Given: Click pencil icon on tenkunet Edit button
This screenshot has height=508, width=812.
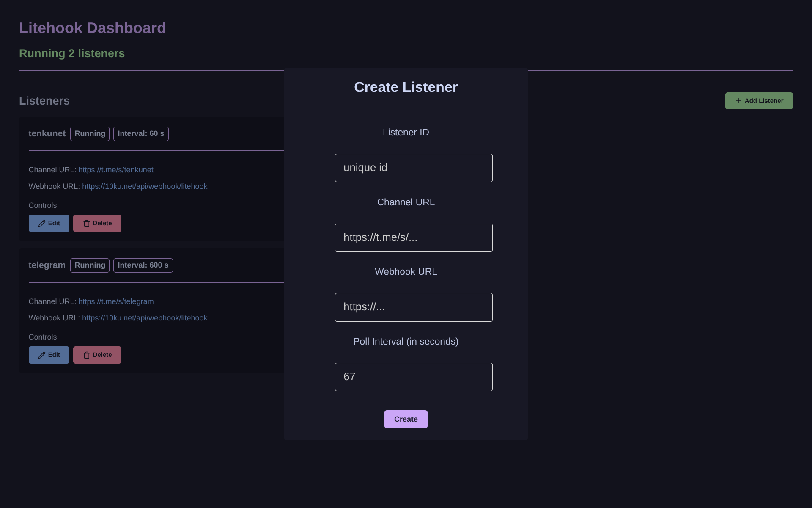Looking at the screenshot, I should point(42,224).
